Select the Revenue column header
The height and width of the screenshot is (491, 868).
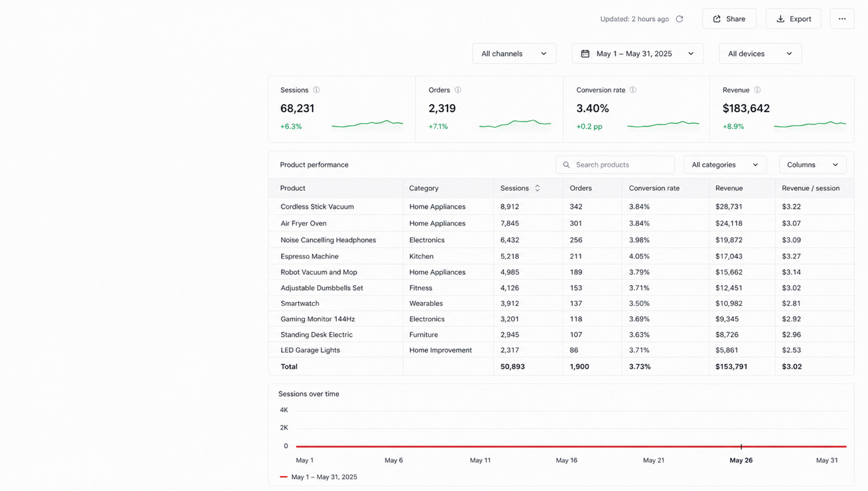tap(729, 188)
